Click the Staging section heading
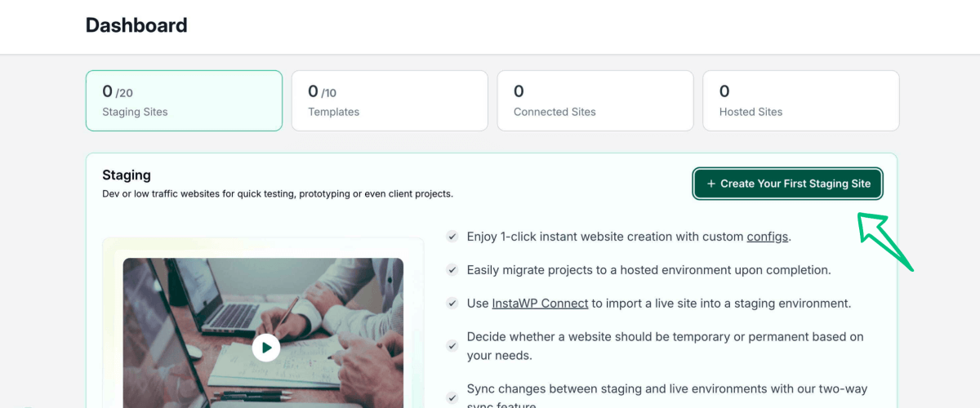Screen dimensions: 980x408 point(127,175)
